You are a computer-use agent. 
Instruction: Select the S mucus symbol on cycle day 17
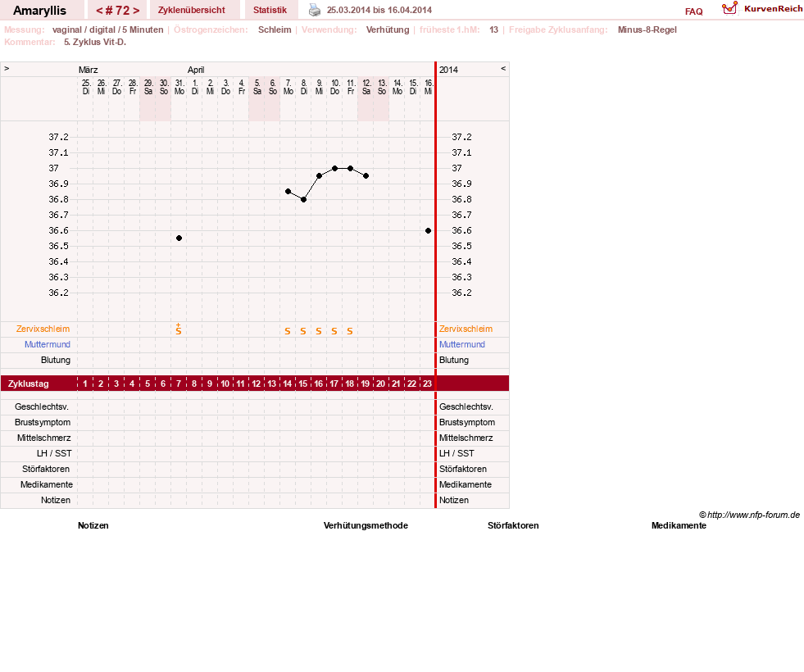tap(334, 331)
